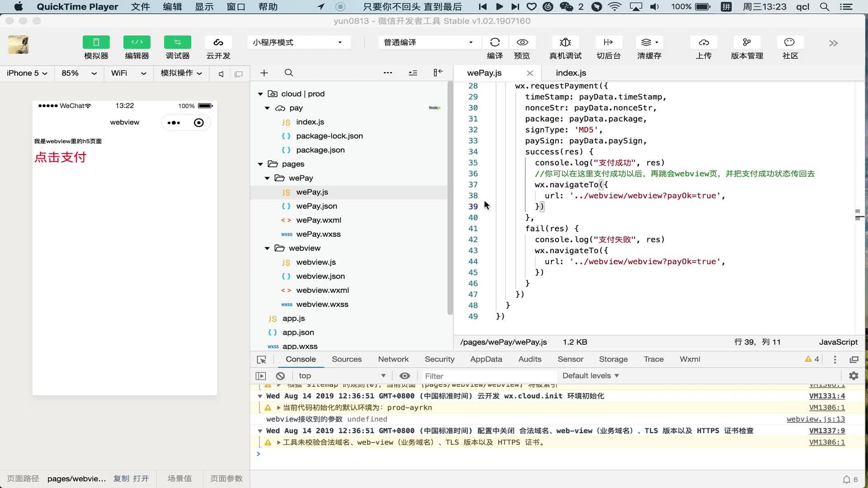
Task: Hide the file tree panel icon
Action: point(438,73)
